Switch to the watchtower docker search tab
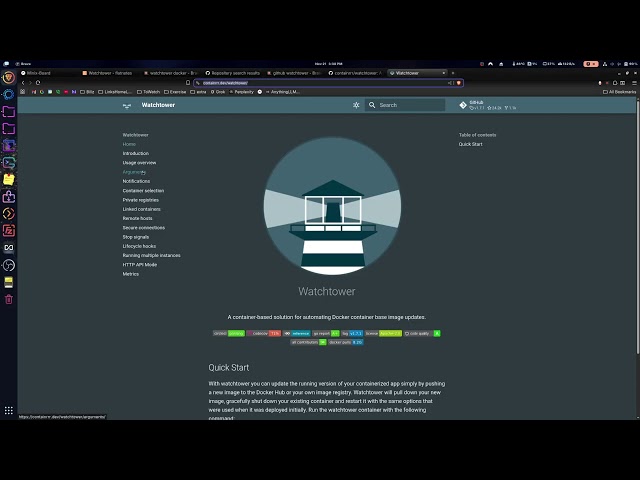Screen dimensions: 640x480 coord(171,73)
